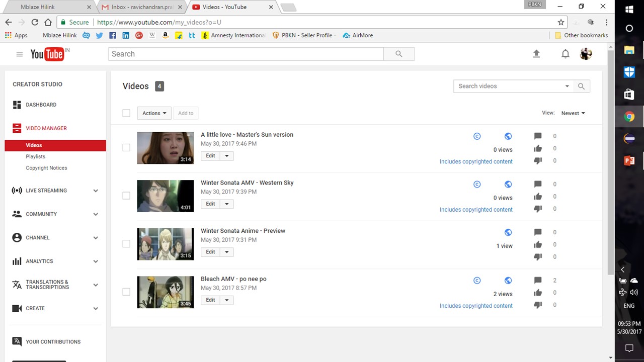Open Includes copyrighted content link for Bleach AMV
The image size is (644, 362).
click(476, 306)
